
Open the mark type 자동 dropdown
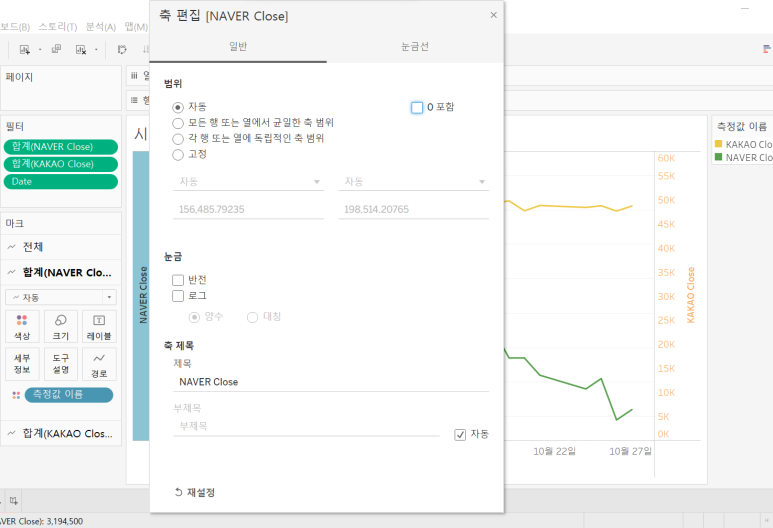coord(61,297)
